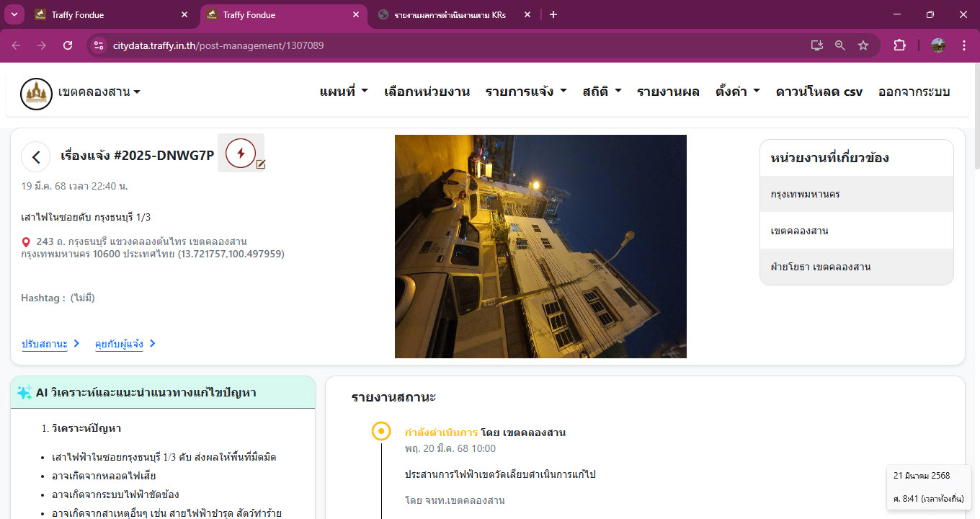This screenshot has height=519, width=980.
Task: Click the รายงานสถานะ heading
Action: pyautogui.click(x=393, y=397)
